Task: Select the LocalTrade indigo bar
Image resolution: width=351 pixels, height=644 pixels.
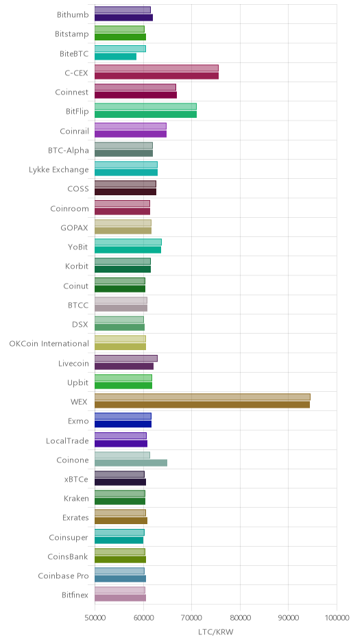Action: (x=121, y=443)
